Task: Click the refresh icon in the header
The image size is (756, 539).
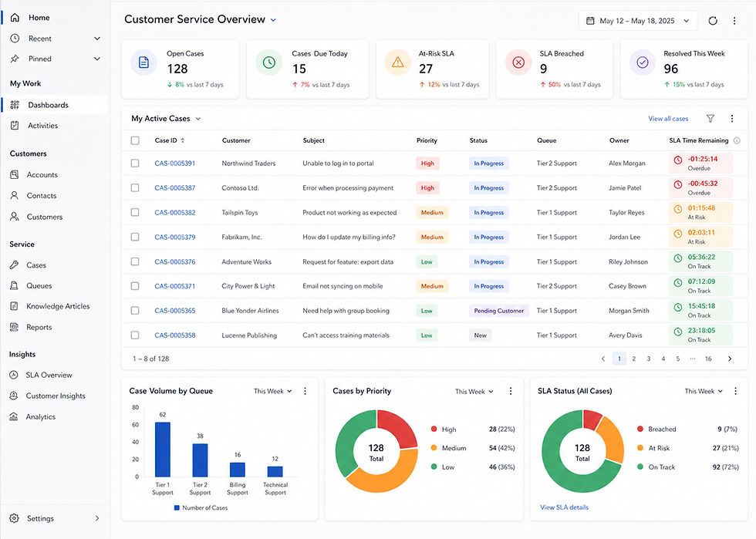Action: coord(713,21)
